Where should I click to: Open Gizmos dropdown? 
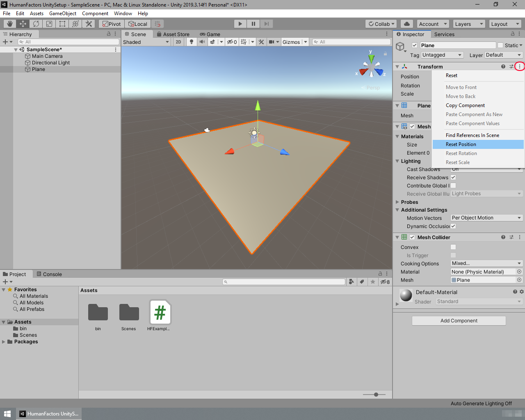point(294,42)
